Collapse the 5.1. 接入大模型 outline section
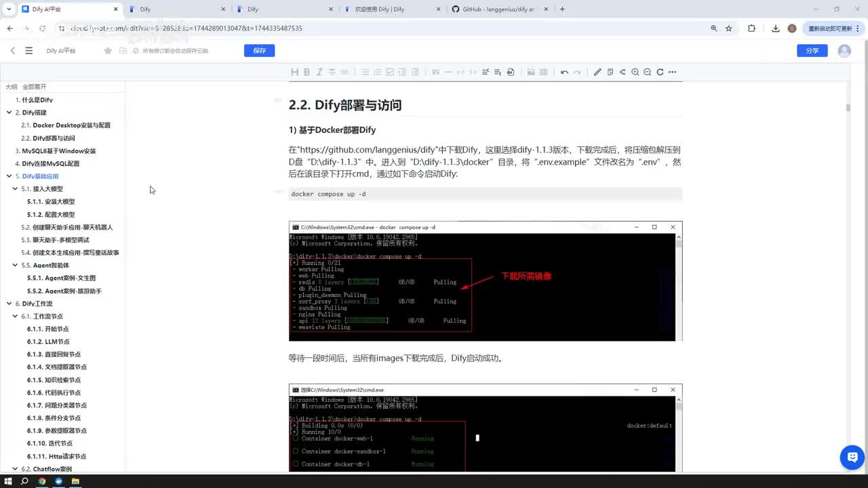The width and height of the screenshot is (868, 488). coord(16,189)
